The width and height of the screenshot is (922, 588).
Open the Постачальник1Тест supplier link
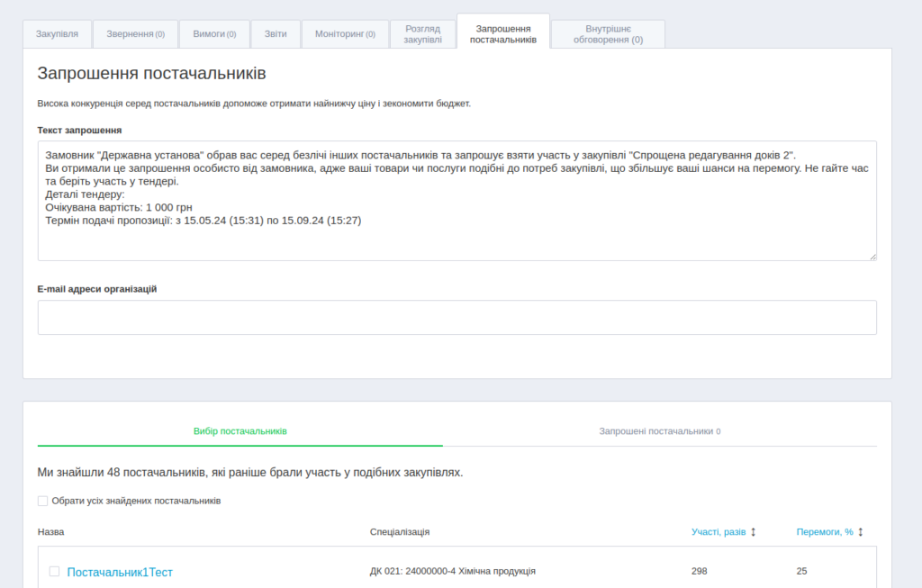pos(120,572)
